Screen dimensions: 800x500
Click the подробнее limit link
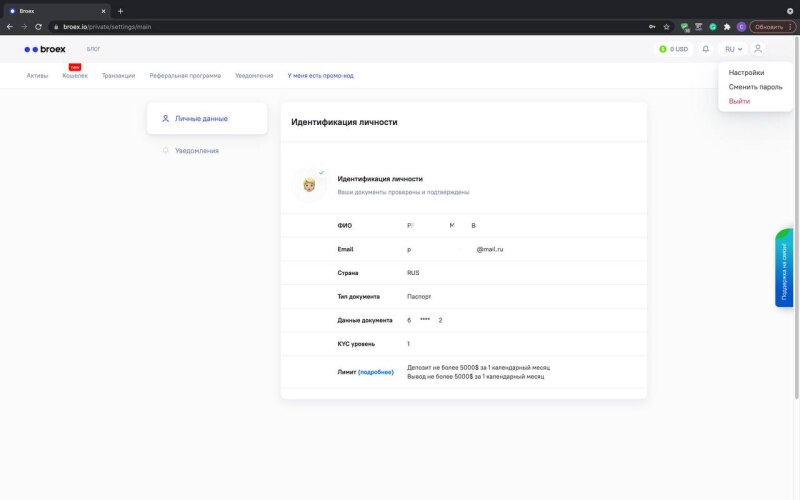coord(376,372)
